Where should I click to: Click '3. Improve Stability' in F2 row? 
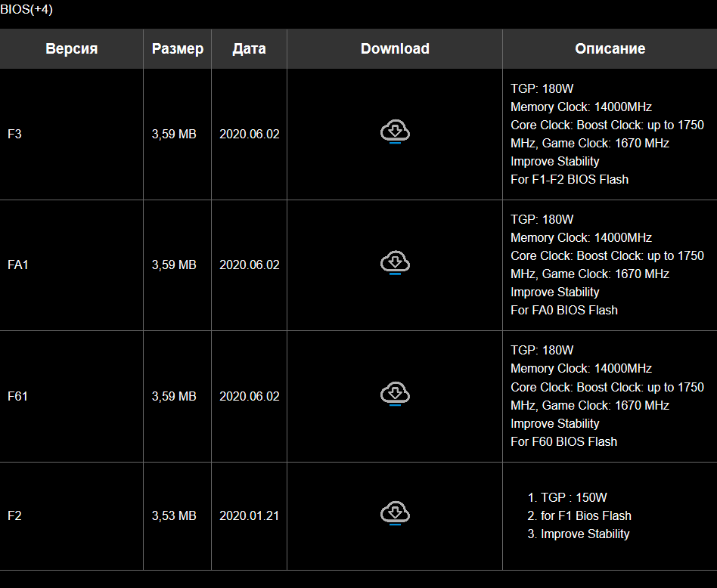tap(579, 534)
